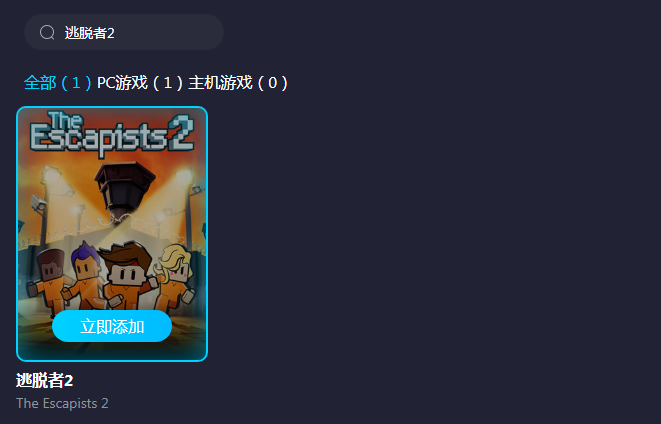Click the brown-haired prisoner with red headband

[128, 275]
